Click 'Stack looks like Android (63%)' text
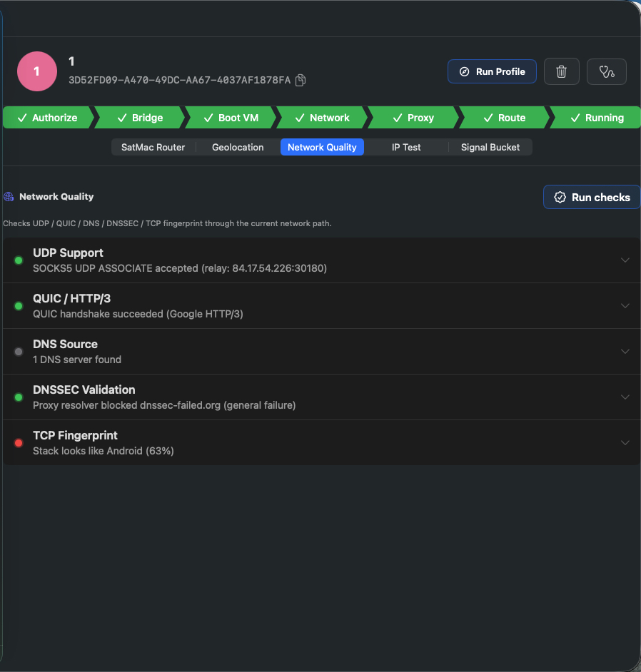Viewport: 641px width, 672px height. point(104,451)
